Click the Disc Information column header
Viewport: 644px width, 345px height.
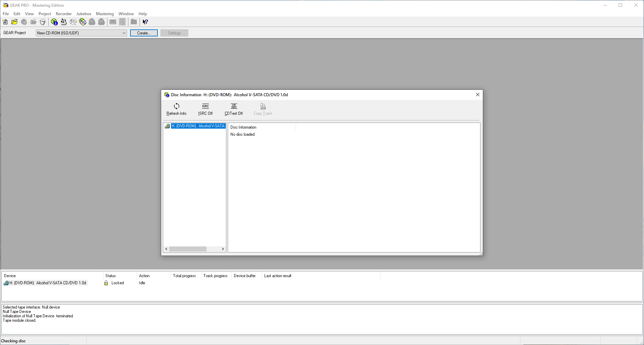(x=262, y=127)
